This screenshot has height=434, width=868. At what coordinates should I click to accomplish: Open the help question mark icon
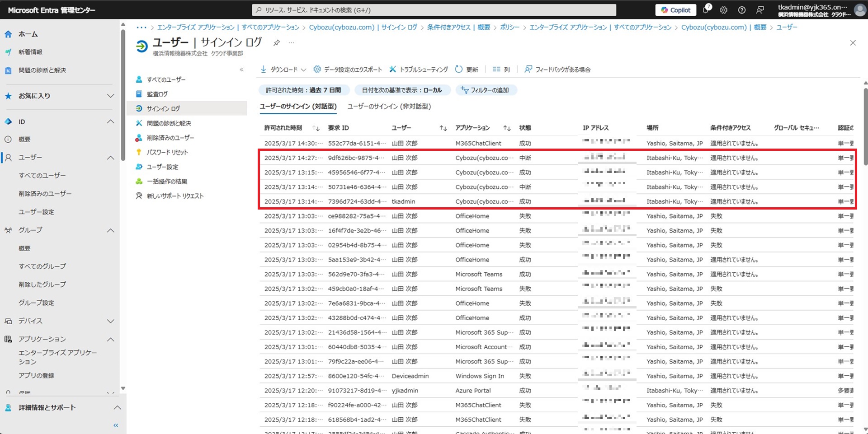(x=742, y=10)
